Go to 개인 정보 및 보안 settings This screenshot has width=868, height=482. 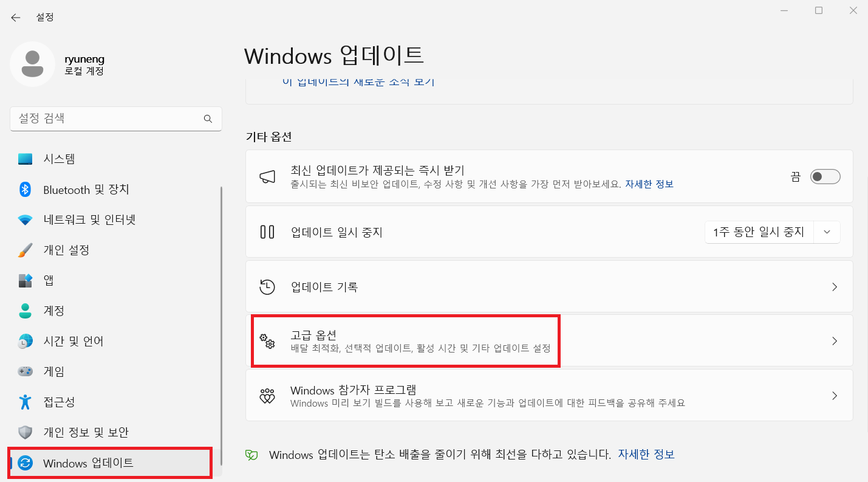pyautogui.click(x=115, y=432)
